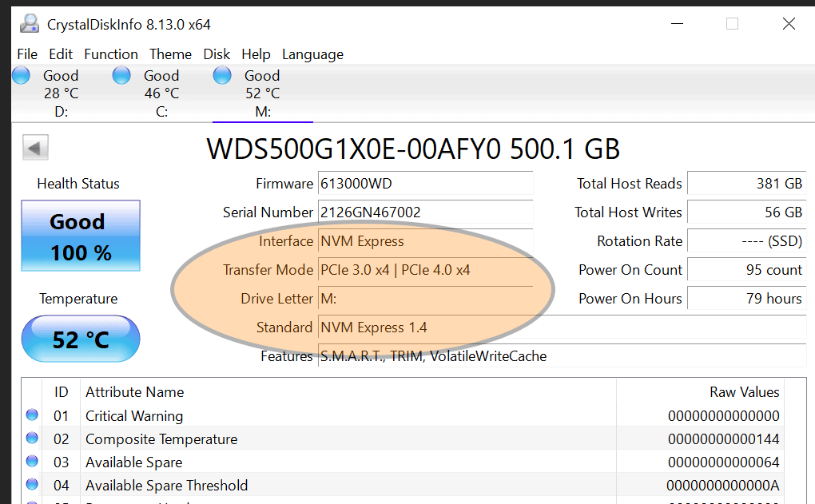
Task: Open the Disk menu
Action: click(217, 54)
